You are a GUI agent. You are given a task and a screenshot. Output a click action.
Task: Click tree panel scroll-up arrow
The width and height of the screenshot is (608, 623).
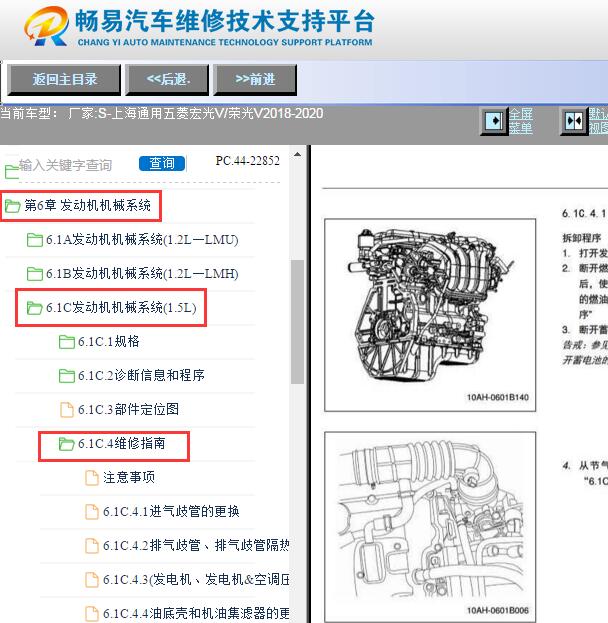point(297,154)
